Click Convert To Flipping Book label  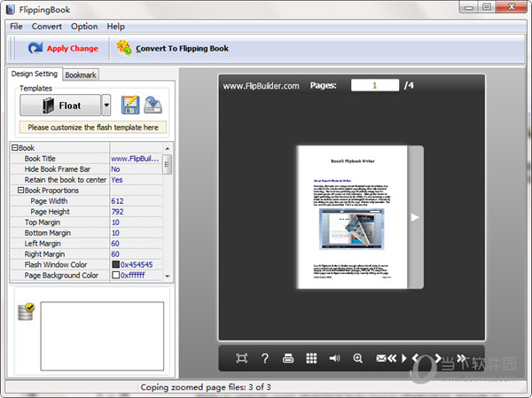(182, 49)
